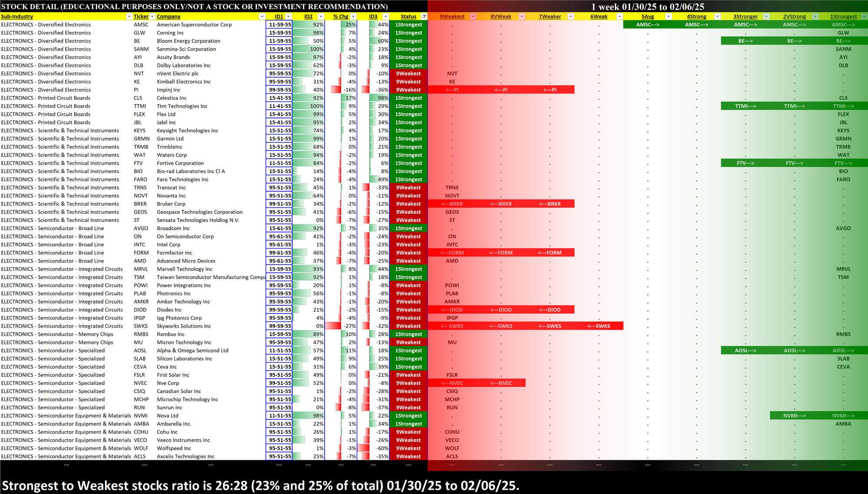Select the red <---SWKS cell under 6Weak
The height and width of the screenshot is (494, 868).
598,326
